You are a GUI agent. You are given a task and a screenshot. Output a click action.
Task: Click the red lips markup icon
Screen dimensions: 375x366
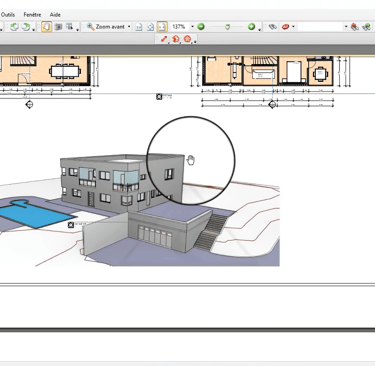coord(285,27)
